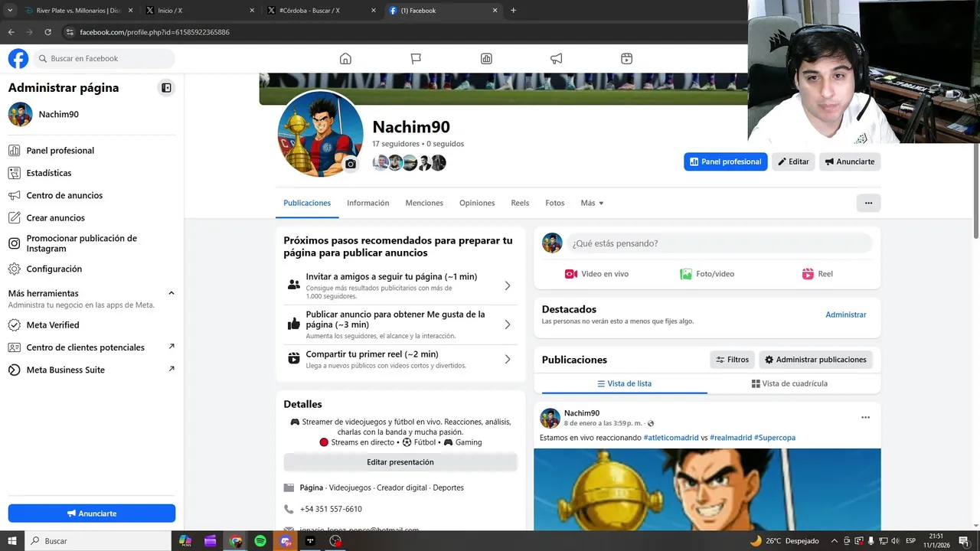Click the Editar profile button
This screenshot has width=980, height=551.
(x=793, y=161)
